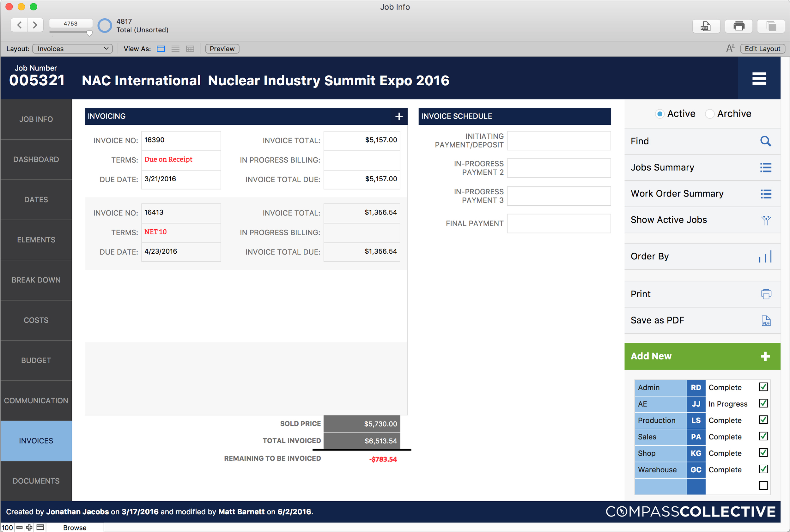Zoom out with status bar minus icon
This screenshot has width=790, height=532.
19,528
